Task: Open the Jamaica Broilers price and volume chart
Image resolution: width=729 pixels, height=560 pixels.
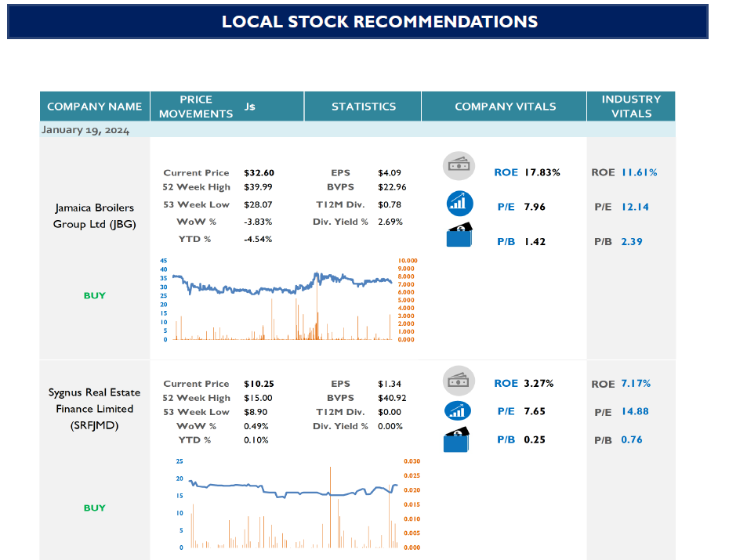Action: 288,300
